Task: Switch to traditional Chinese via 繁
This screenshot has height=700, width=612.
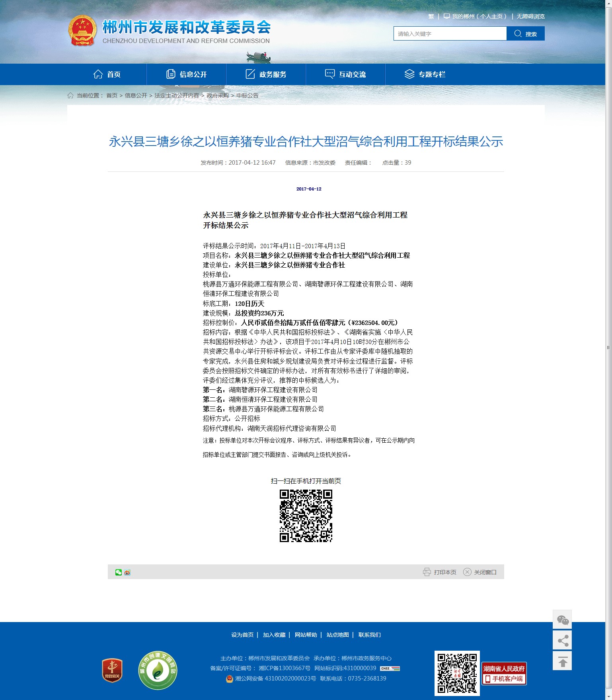Action: 431,16
